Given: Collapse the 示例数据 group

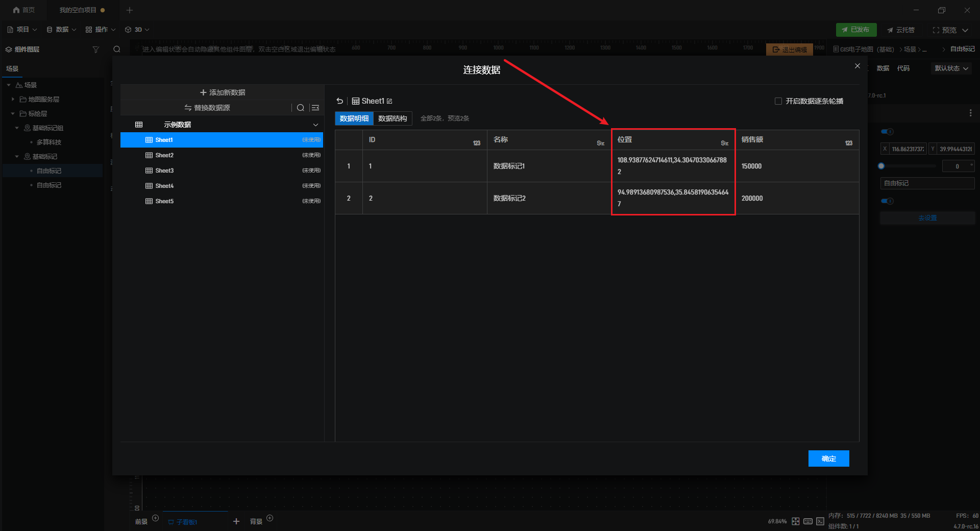Looking at the screenshot, I should pyautogui.click(x=315, y=125).
